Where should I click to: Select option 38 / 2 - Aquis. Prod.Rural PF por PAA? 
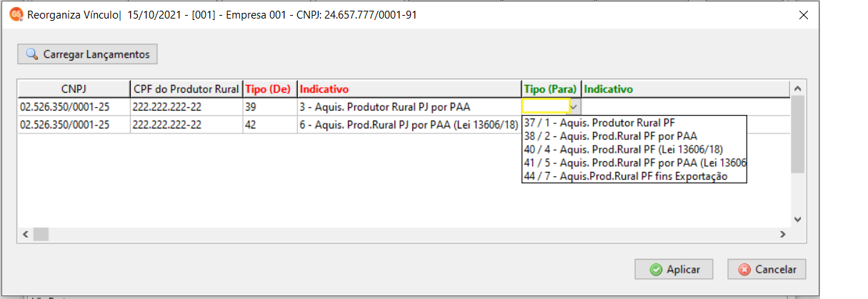[634, 136]
